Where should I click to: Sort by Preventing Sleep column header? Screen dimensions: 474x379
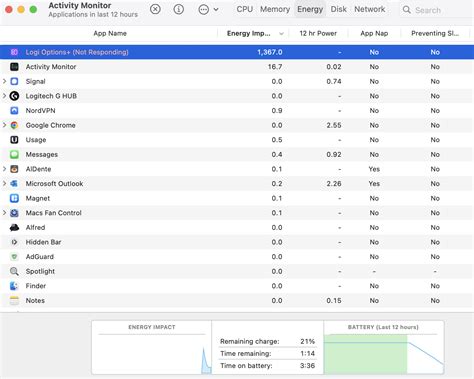pyautogui.click(x=435, y=33)
